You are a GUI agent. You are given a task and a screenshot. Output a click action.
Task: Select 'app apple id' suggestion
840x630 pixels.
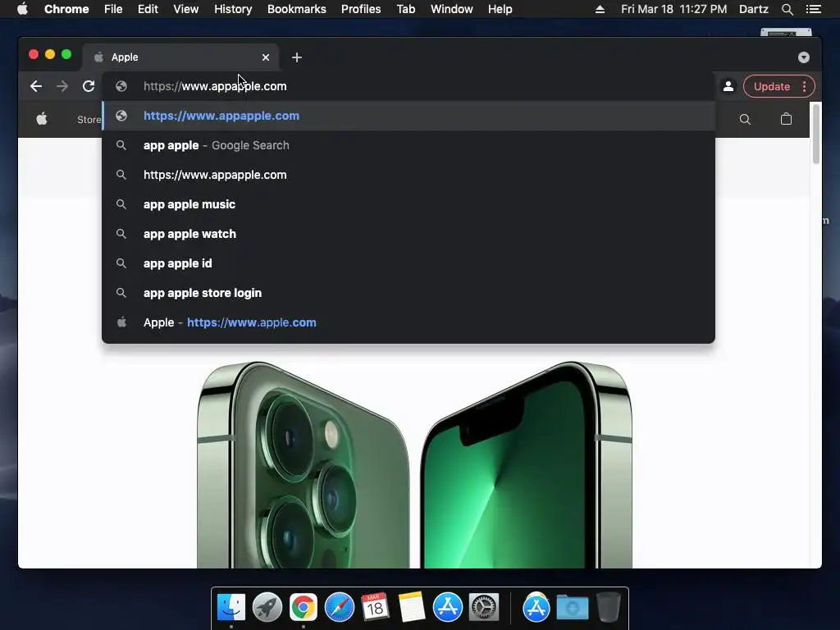point(409,263)
